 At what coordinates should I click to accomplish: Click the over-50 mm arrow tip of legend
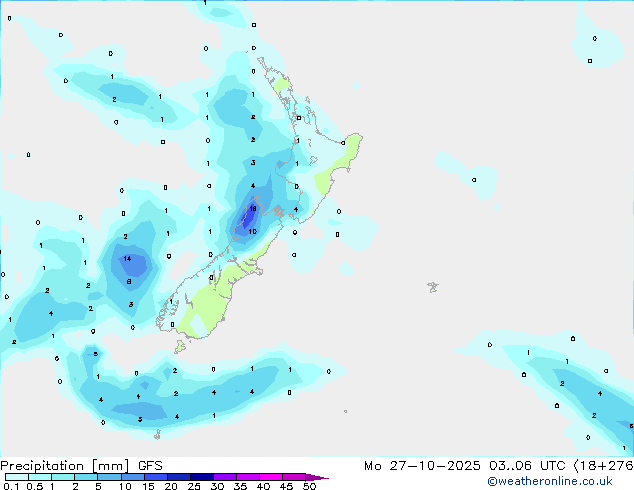pos(317,477)
